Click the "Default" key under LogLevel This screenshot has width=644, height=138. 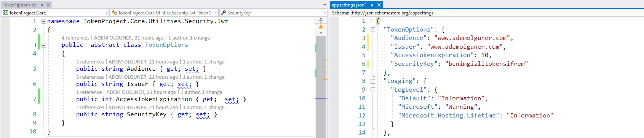[x=414, y=98]
